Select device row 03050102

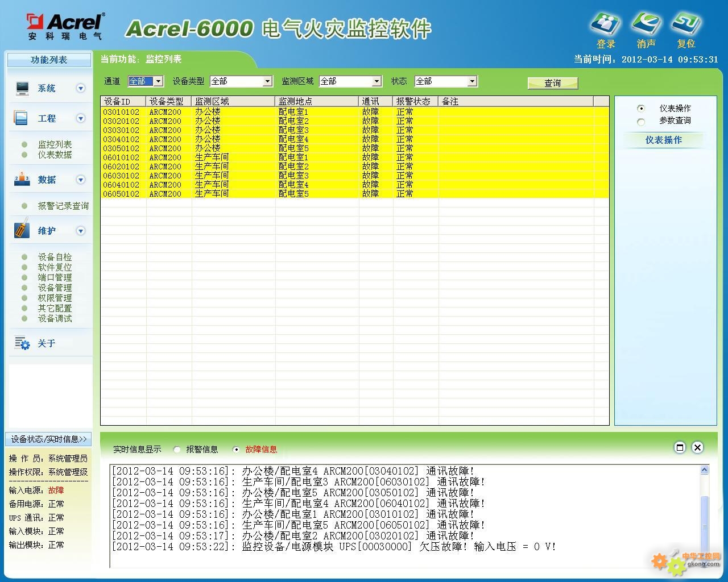[355, 148]
